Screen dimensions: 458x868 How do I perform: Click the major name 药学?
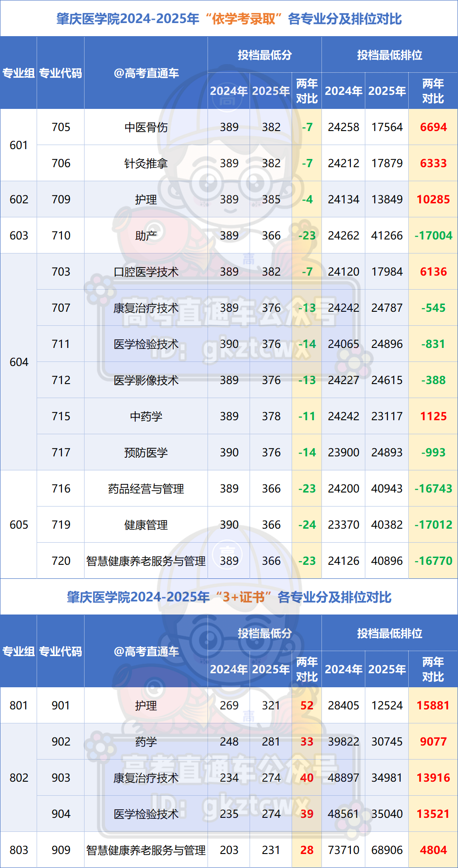146,742
